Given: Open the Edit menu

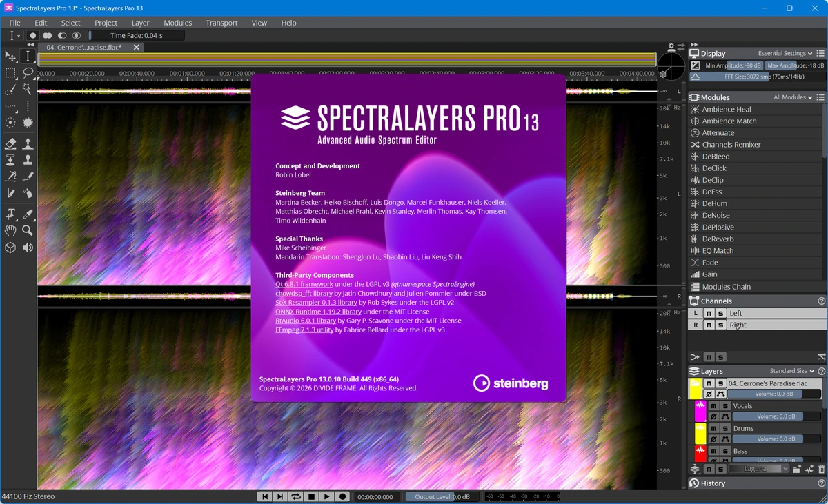Looking at the screenshot, I should [x=41, y=23].
